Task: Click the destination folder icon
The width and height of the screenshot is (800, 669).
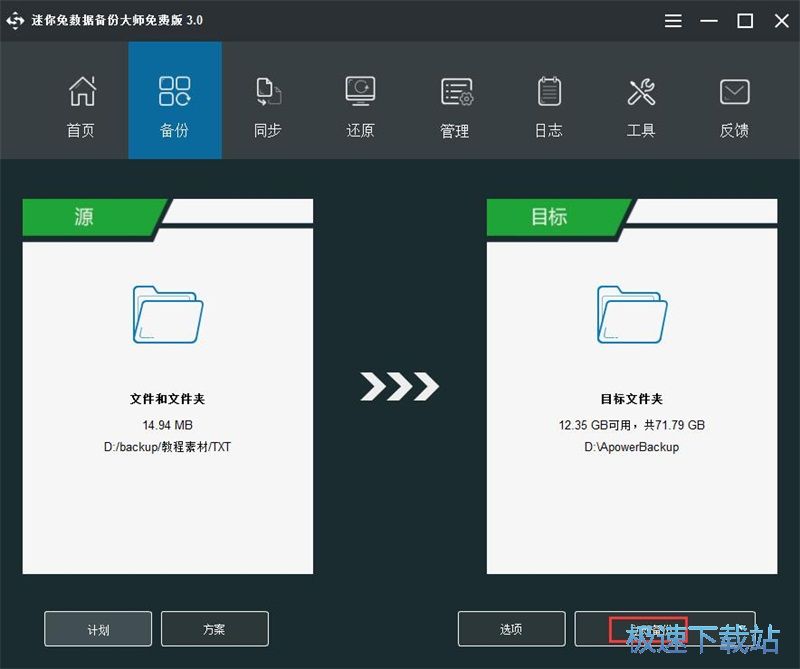Action: coord(632,314)
